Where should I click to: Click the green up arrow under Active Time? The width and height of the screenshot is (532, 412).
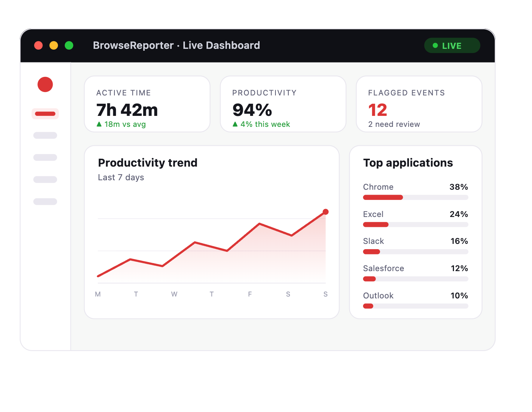click(99, 124)
